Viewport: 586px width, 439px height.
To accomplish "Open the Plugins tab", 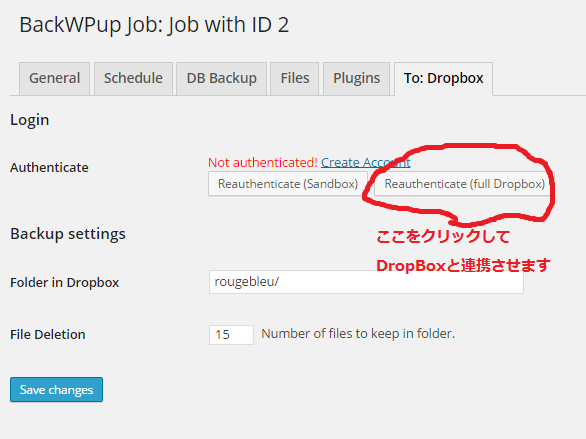I will coord(357,78).
